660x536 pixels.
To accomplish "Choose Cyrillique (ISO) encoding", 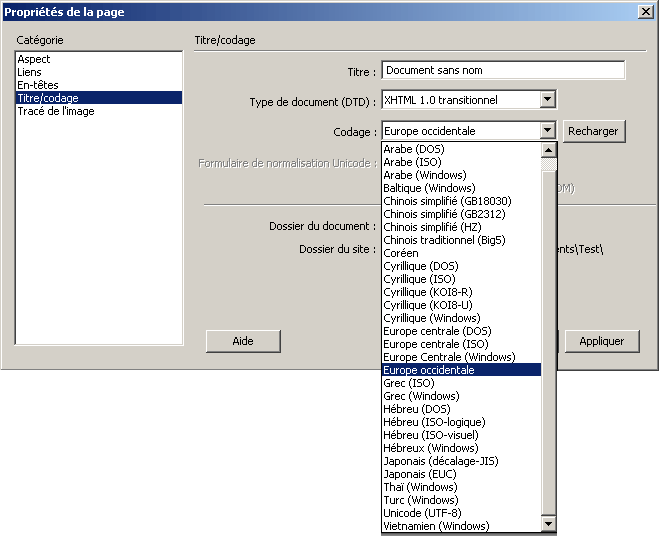I will (461, 279).
